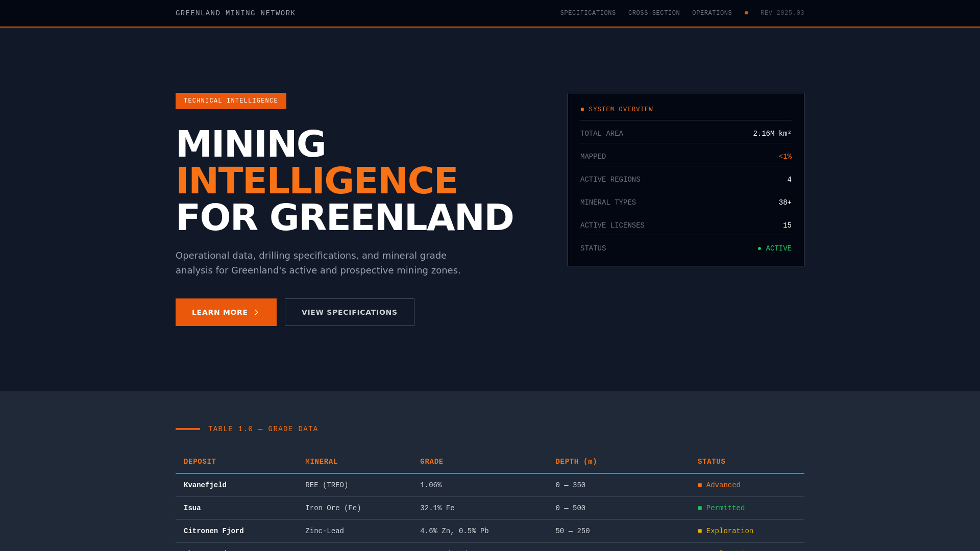
Task: Click the Depth (m) column header
Action: pos(576,462)
